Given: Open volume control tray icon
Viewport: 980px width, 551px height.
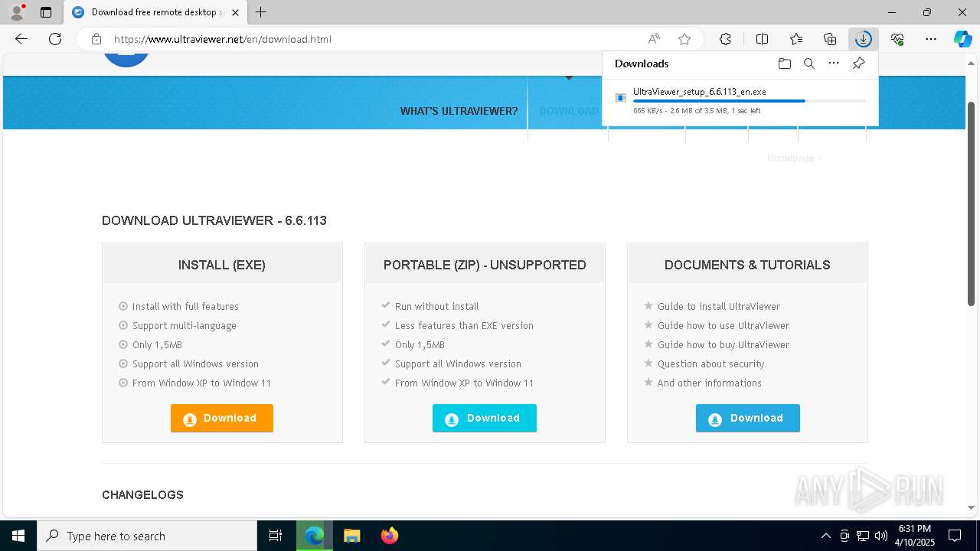Looking at the screenshot, I should (880, 536).
